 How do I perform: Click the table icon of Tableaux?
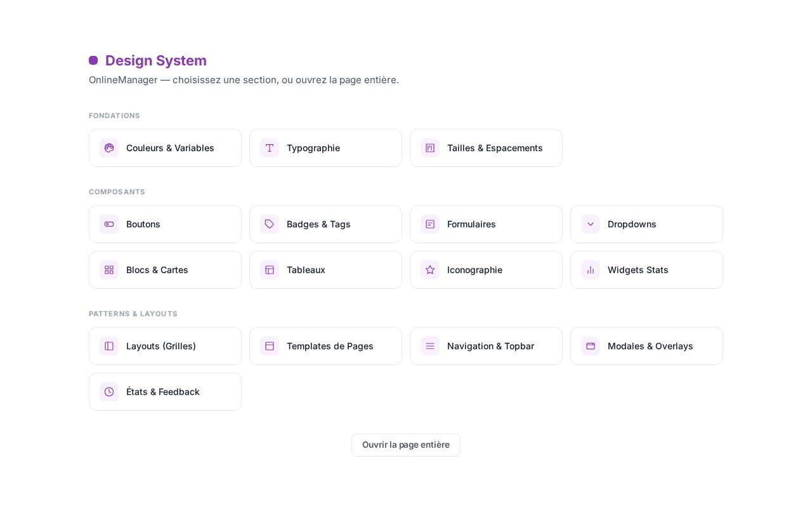click(270, 270)
